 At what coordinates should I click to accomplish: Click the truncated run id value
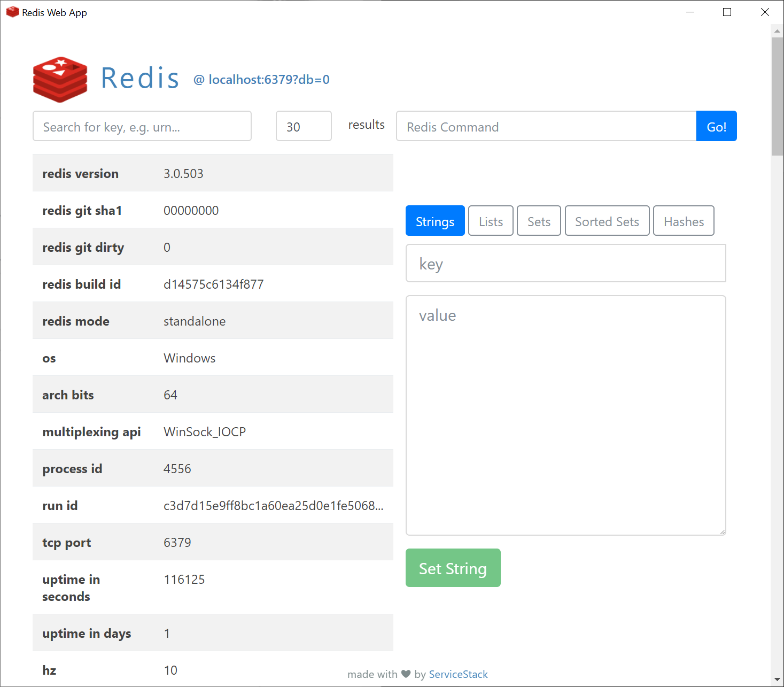point(273,506)
